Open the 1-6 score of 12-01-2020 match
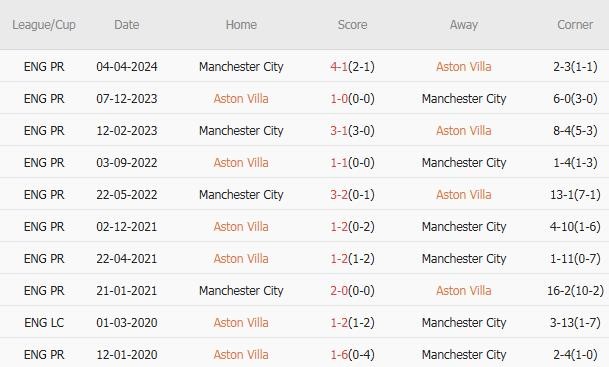Image resolution: width=609 pixels, height=367 pixels. [339, 355]
